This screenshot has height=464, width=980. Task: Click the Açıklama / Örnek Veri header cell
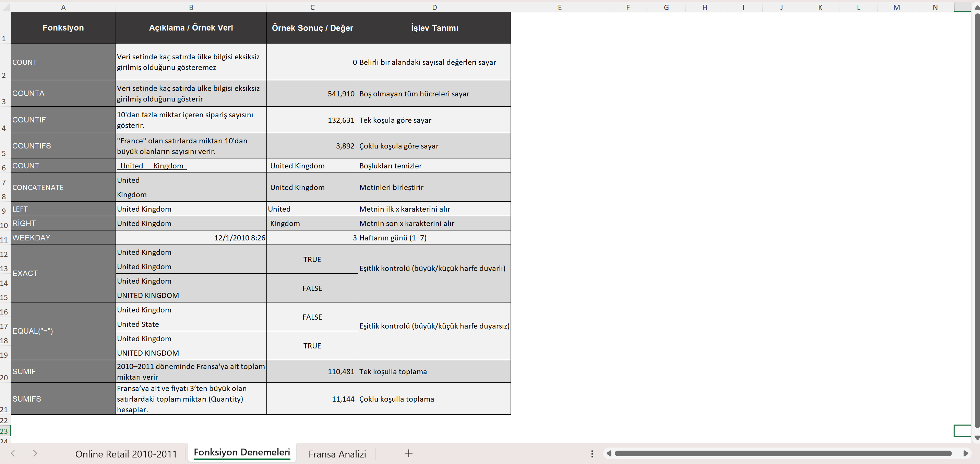tap(191, 28)
